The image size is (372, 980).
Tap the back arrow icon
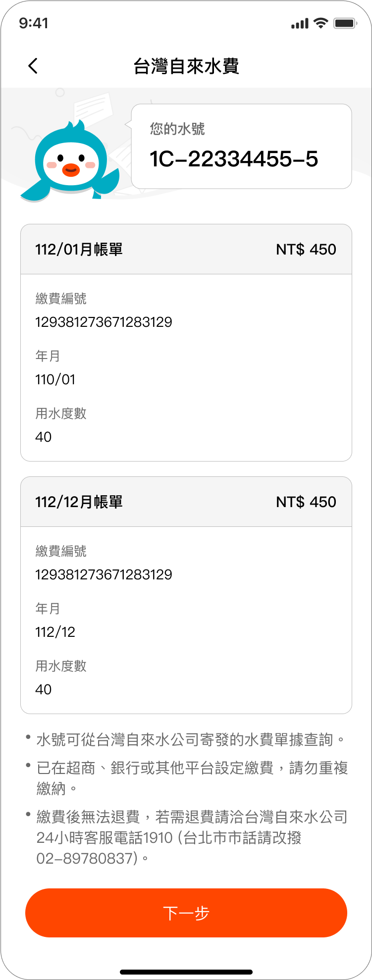[x=33, y=66]
